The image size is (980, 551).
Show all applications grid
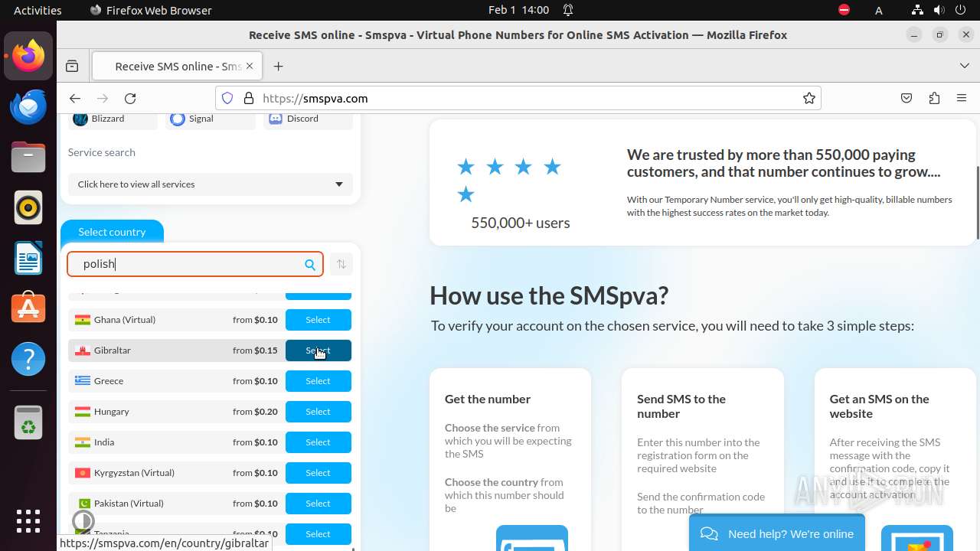click(28, 521)
